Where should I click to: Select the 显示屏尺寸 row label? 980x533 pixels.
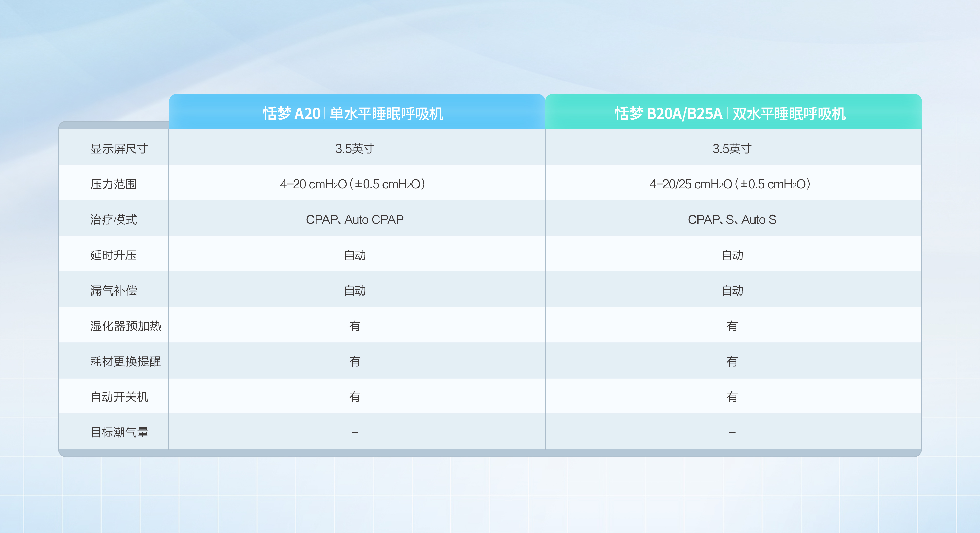119,148
